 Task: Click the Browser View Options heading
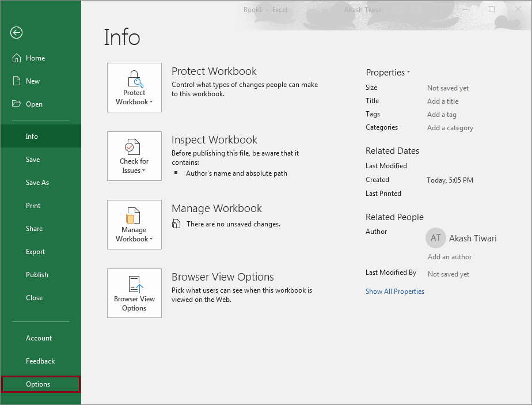(x=223, y=277)
